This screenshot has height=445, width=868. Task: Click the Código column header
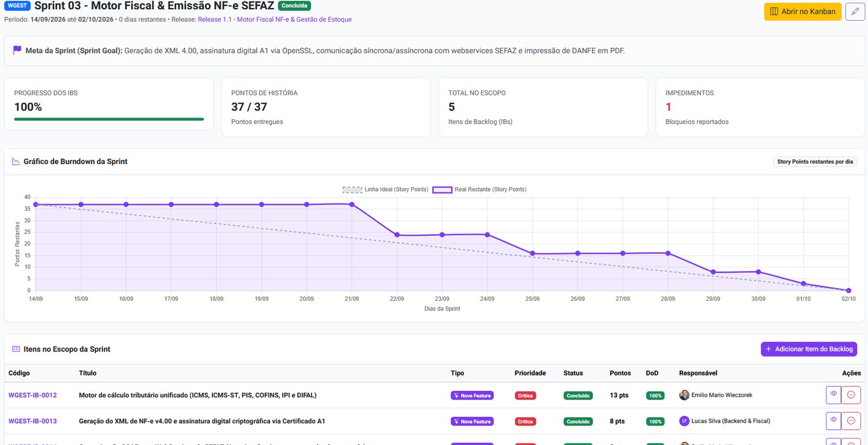[19, 373]
